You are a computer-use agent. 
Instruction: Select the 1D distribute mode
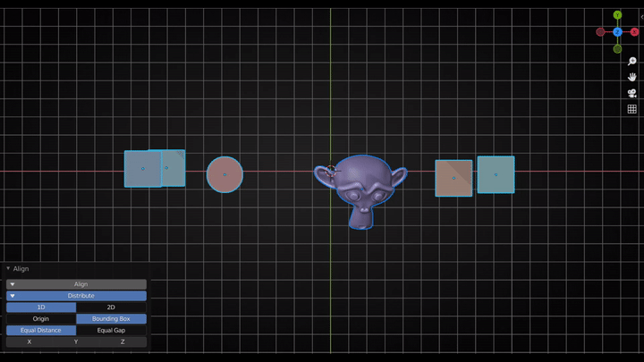tap(41, 307)
